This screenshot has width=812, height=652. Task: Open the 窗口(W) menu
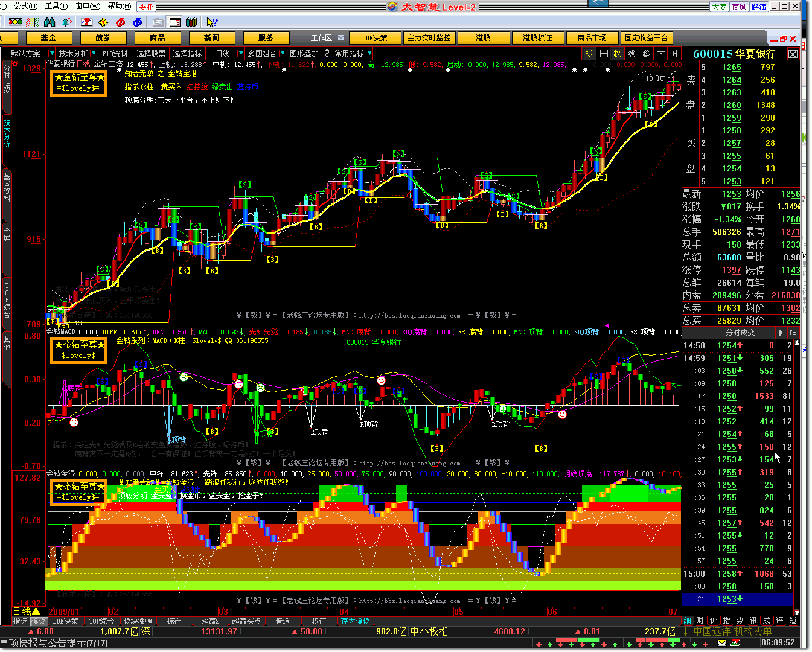pyautogui.click(x=88, y=6)
